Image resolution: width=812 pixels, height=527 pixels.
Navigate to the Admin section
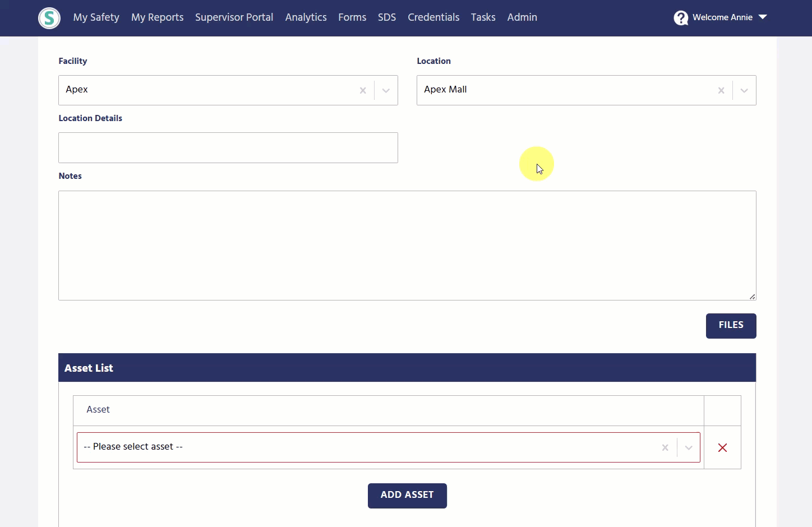pos(522,17)
